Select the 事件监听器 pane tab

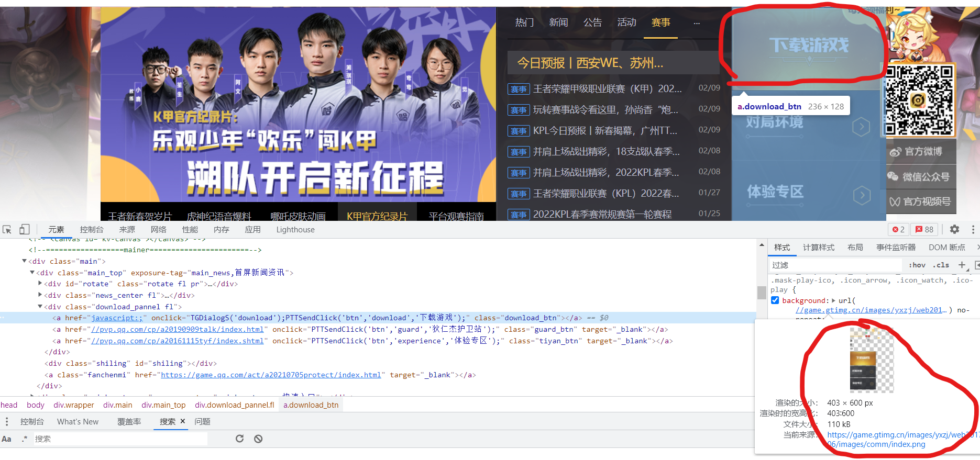tap(896, 247)
